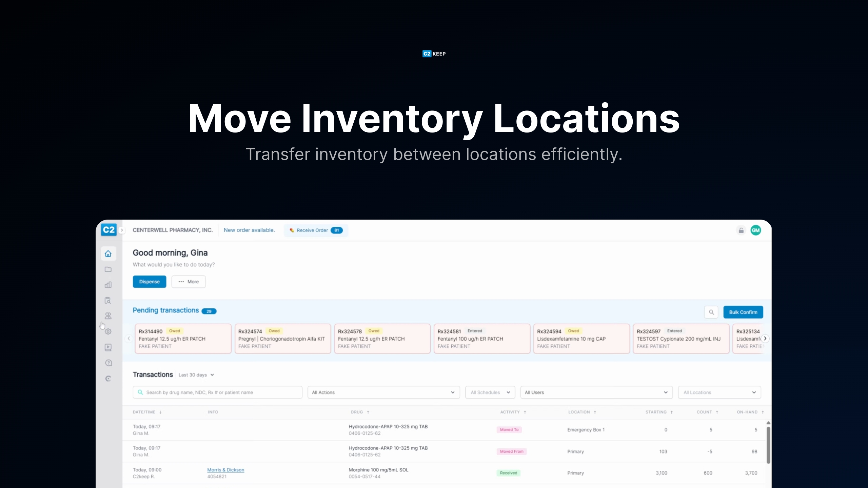Click the C icon at sidebar bottom

point(108,379)
